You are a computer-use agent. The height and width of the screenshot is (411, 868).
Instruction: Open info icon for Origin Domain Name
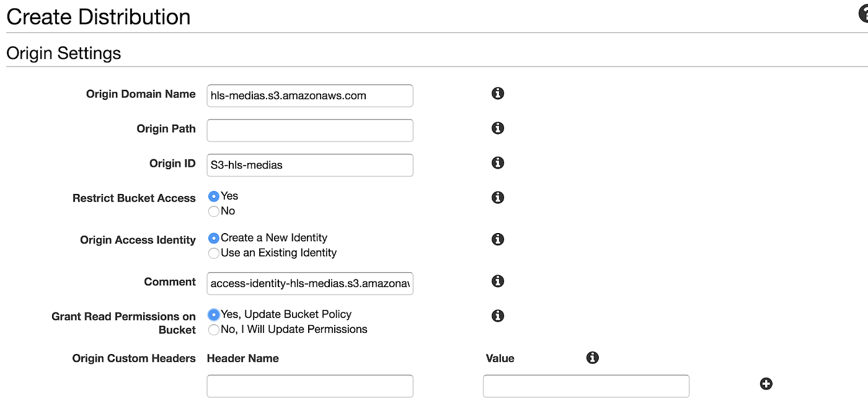[x=497, y=93]
